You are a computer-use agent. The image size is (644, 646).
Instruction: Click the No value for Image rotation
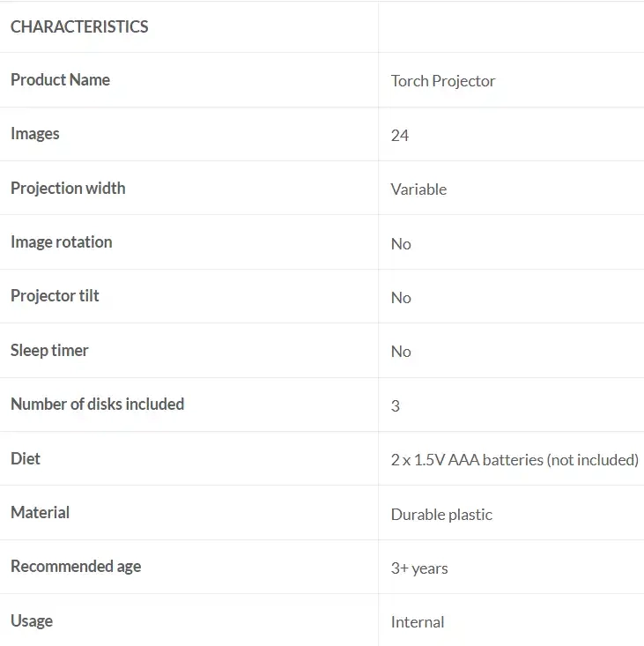click(401, 244)
